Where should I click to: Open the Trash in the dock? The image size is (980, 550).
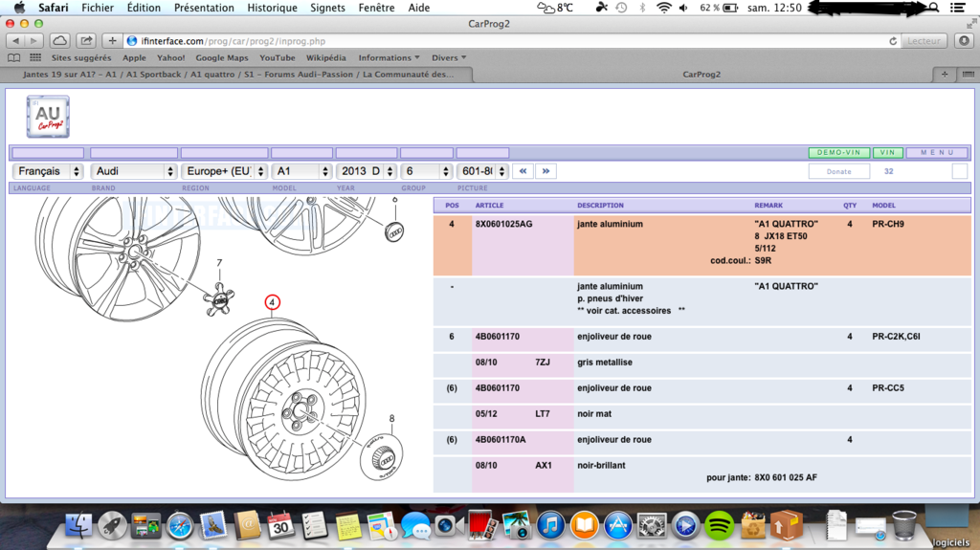(903, 524)
